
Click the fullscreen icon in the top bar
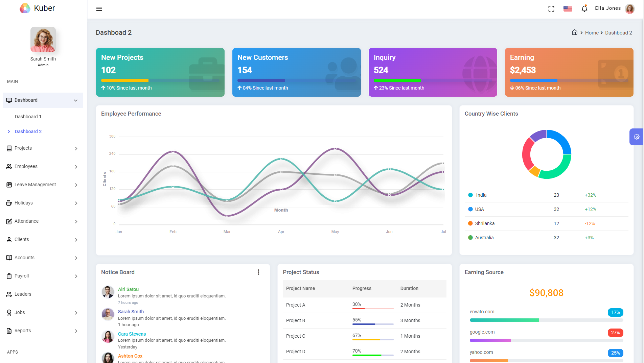click(x=551, y=8)
